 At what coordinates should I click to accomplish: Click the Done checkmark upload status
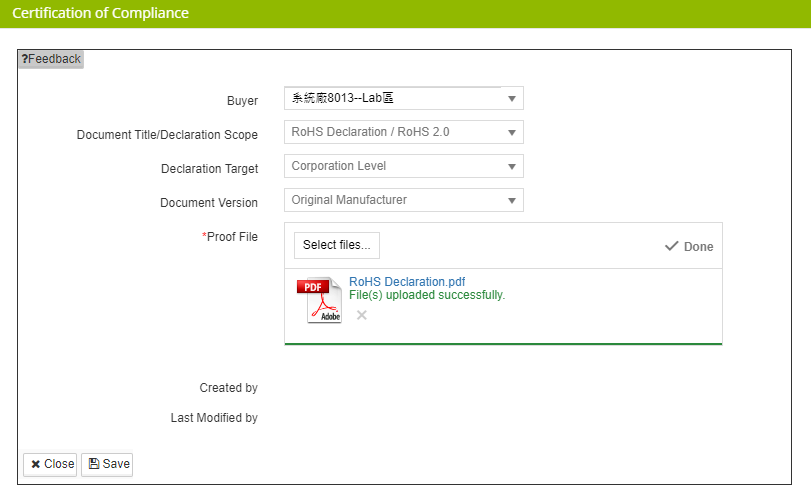[689, 246]
